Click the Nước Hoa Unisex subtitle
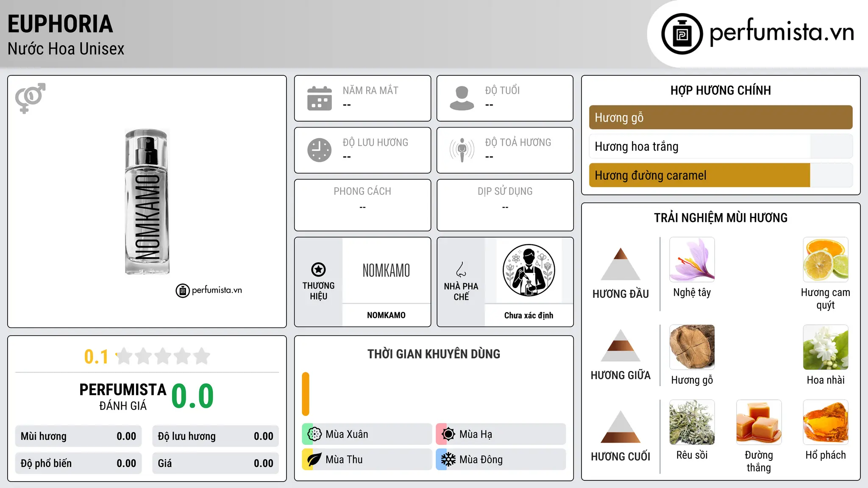The height and width of the screenshot is (488, 868). 66,49
